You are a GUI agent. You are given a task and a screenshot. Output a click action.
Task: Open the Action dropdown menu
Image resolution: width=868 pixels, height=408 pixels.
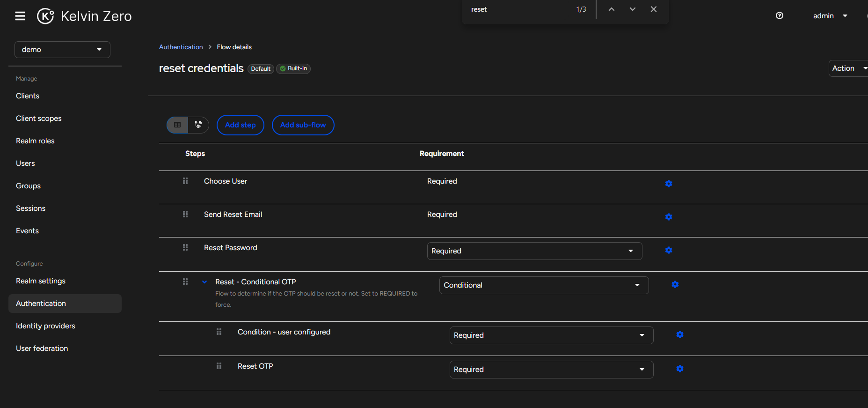[848, 68]
